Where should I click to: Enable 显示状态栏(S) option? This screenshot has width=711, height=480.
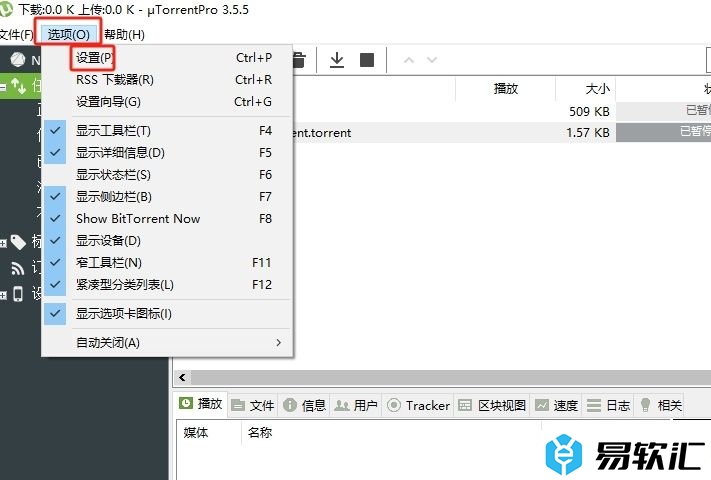click(167, 175)
